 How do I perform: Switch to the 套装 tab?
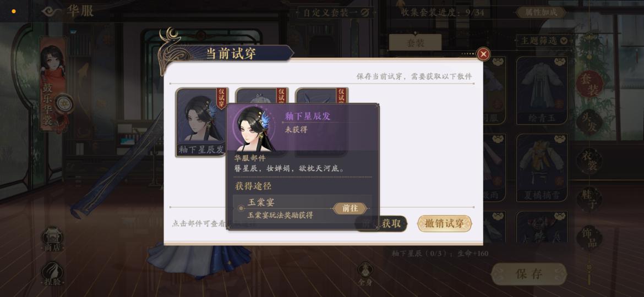click(x=415, y=42)
